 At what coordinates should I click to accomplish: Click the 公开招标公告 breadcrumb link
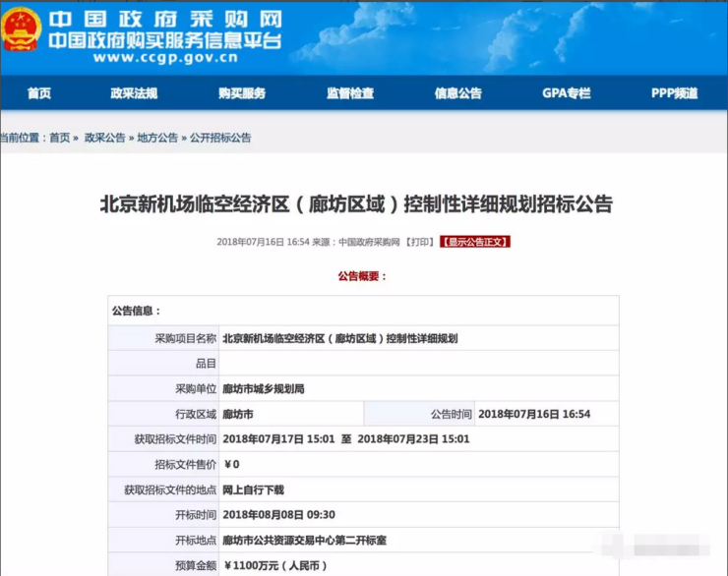220,138
